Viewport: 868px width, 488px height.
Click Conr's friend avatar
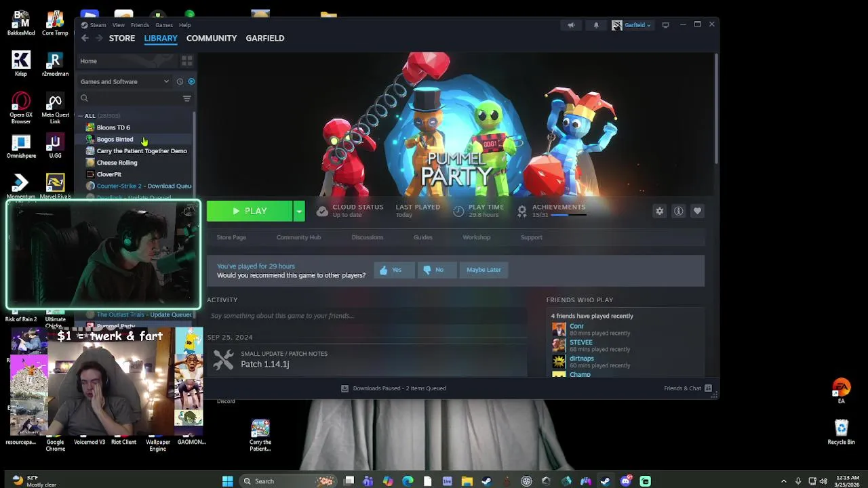coord(559,329)
